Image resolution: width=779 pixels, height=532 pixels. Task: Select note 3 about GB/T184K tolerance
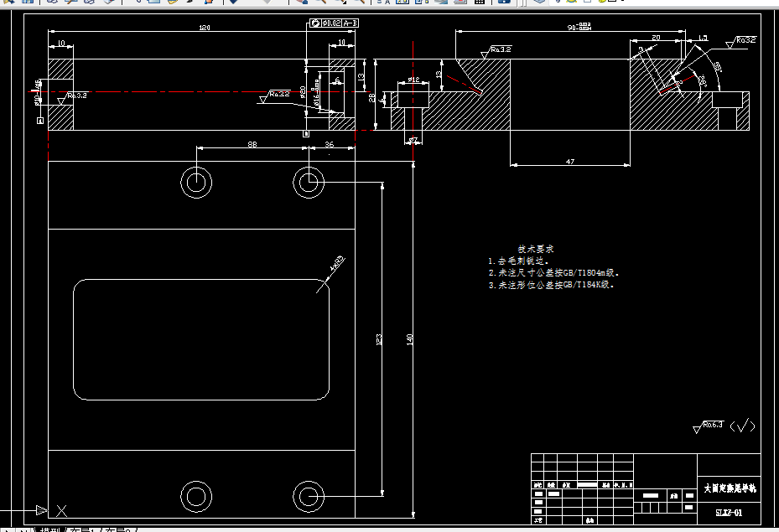tap(552, 284)
